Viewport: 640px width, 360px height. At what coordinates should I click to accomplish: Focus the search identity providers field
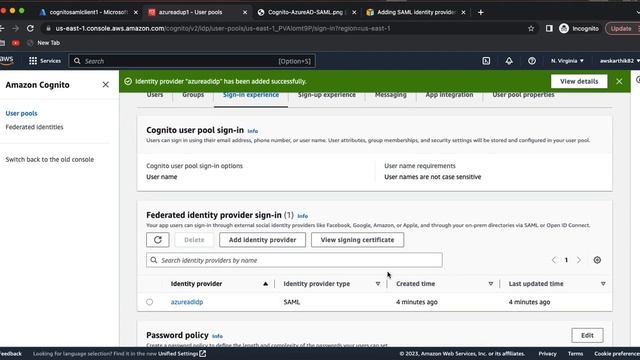[x=294, y=260]
